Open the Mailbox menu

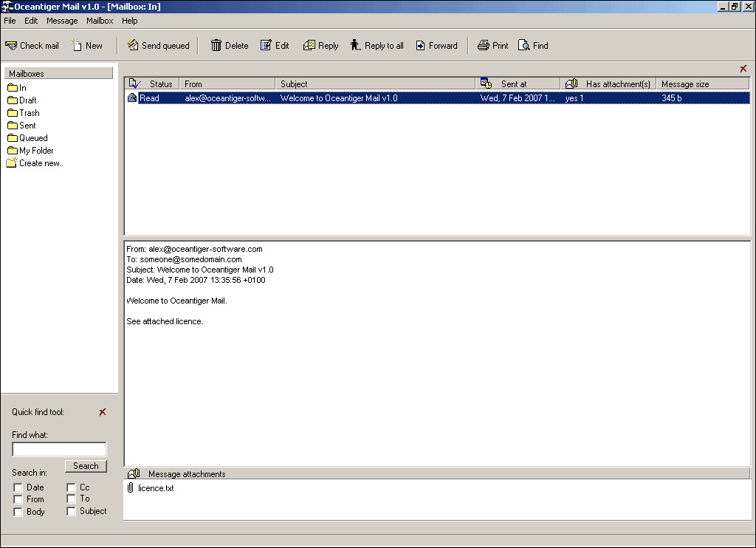click(100, 21)
